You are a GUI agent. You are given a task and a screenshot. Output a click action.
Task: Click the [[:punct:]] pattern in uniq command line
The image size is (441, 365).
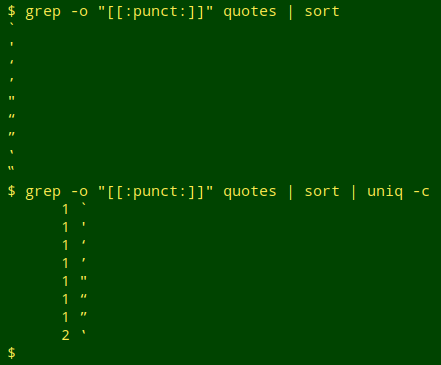click(x=155, y=192)
